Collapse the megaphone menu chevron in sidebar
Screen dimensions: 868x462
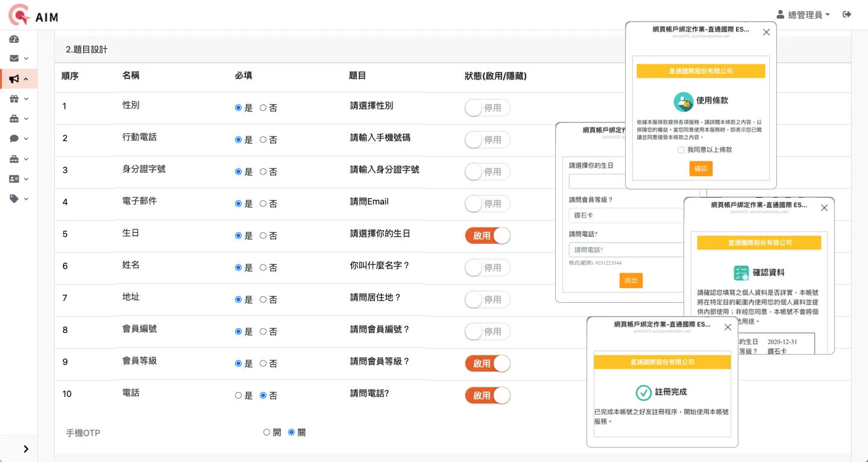point(26,79)
